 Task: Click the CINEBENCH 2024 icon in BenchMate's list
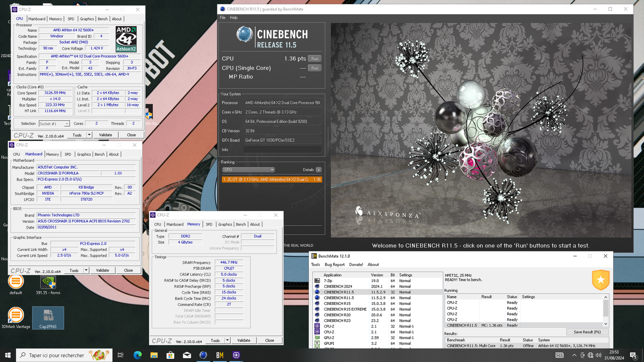click(317, 287)
